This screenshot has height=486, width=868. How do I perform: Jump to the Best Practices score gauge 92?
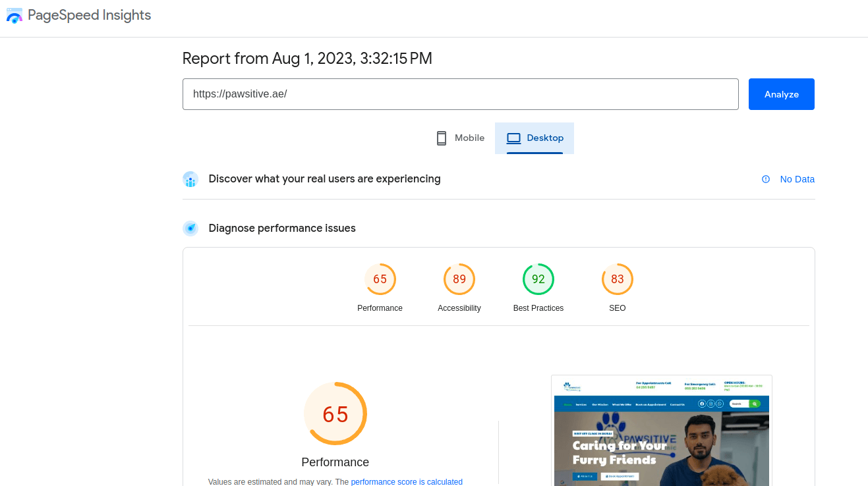[538, 279]
